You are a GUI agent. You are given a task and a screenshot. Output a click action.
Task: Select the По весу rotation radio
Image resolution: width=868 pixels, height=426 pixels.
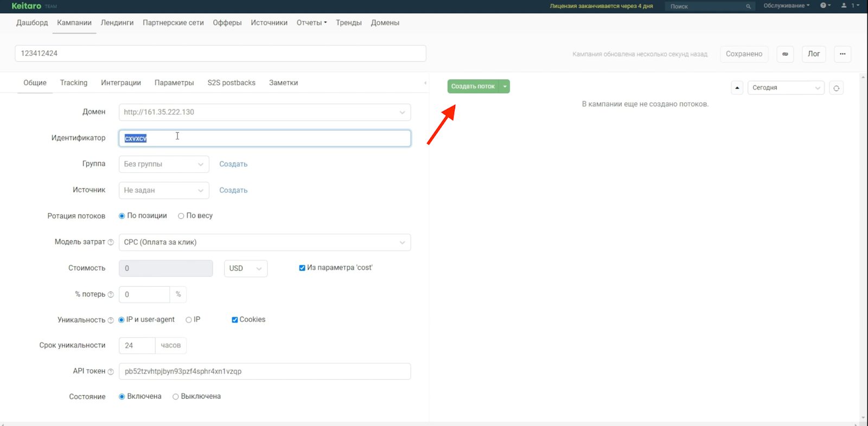(181, 216)
